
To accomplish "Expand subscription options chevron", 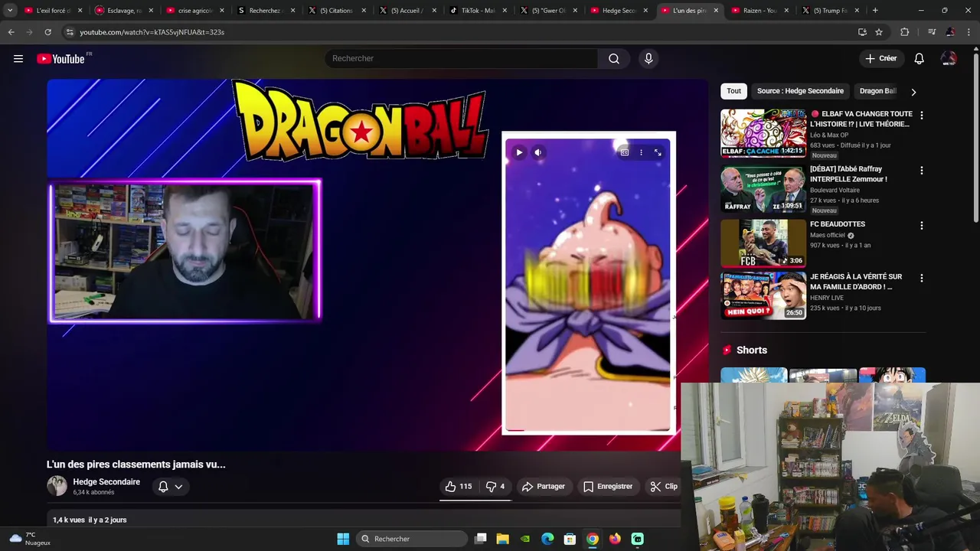I will [178, 487].
